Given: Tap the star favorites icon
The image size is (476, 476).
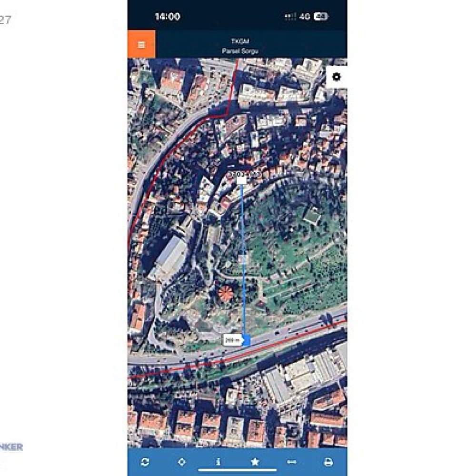Looking at the screenshot, I should coord(255,462).
